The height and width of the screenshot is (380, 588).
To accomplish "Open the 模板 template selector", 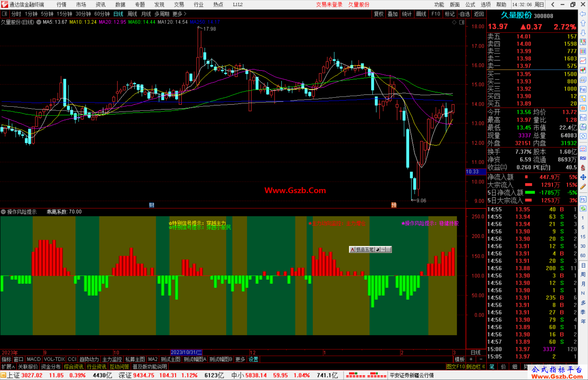I will coord(460,359).
